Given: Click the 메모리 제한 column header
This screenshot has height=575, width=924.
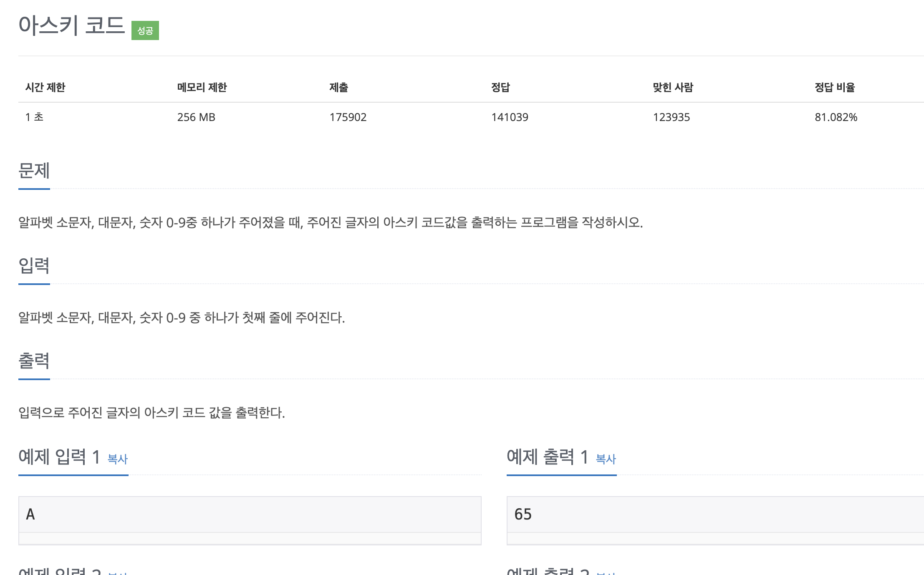Looking at the screenshot, I should click(202, 87).
